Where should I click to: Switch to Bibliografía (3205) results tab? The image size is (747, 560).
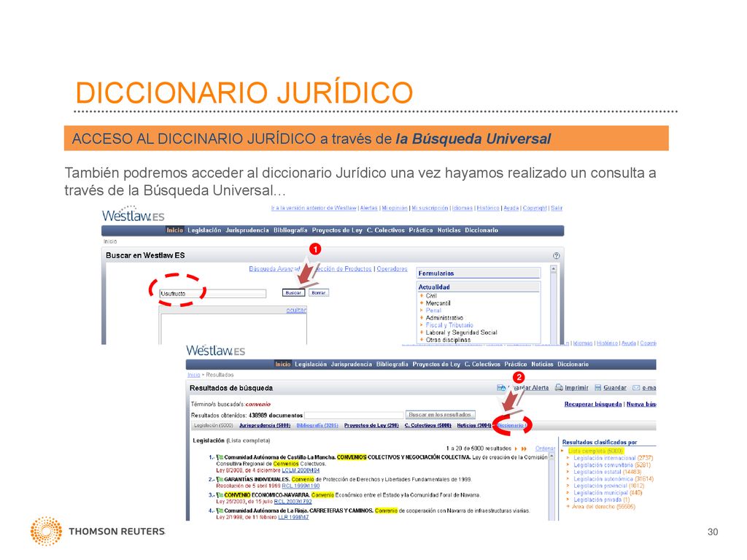coord(317,425)
